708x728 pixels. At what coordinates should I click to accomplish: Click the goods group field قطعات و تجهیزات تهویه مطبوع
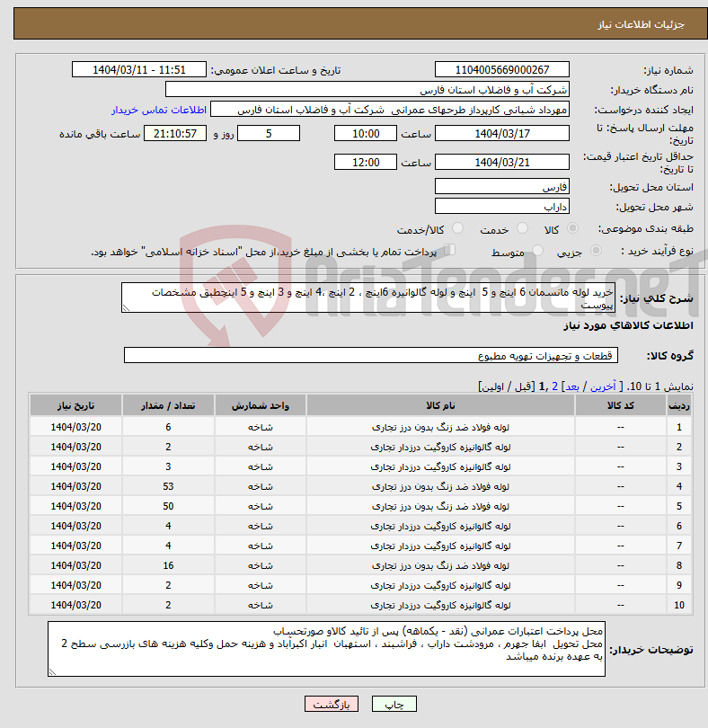coord(370,355)
